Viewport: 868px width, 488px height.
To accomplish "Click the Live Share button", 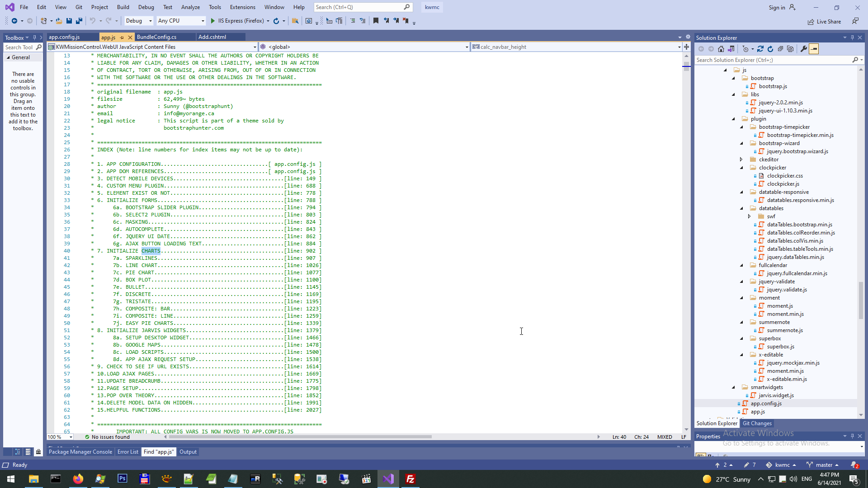I will click(825, 21).
